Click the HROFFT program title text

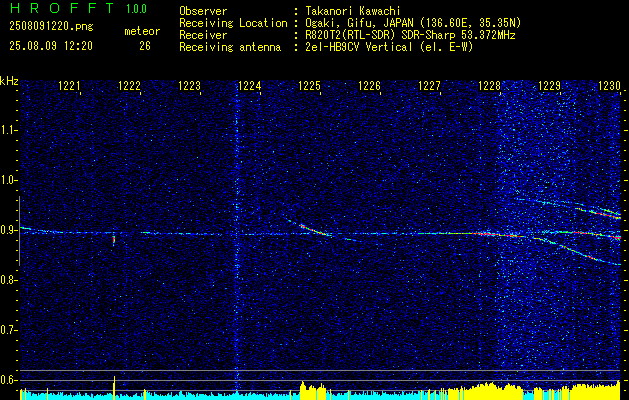(x=62, y=8)
